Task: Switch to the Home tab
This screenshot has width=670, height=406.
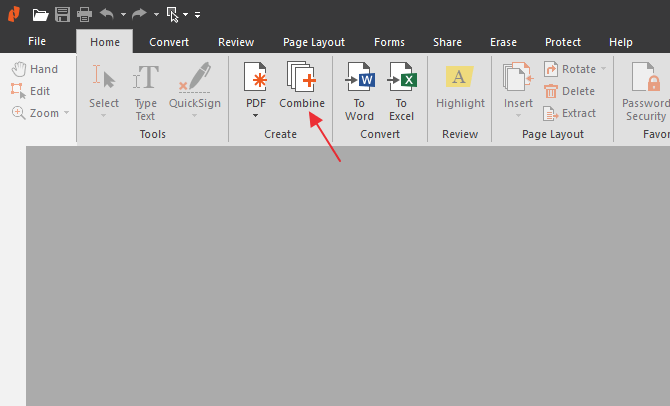Action: coord(105,42)
